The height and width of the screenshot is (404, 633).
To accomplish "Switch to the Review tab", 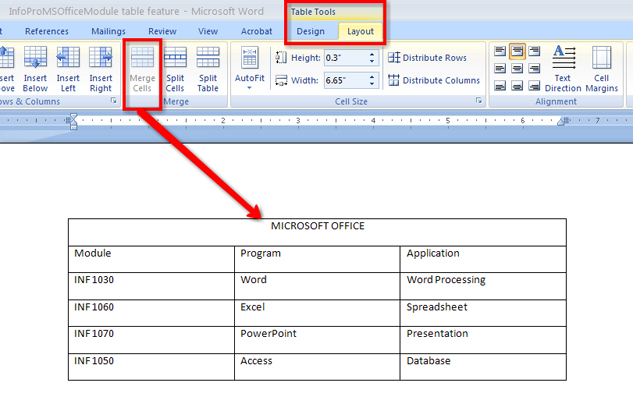I will 162,31.
